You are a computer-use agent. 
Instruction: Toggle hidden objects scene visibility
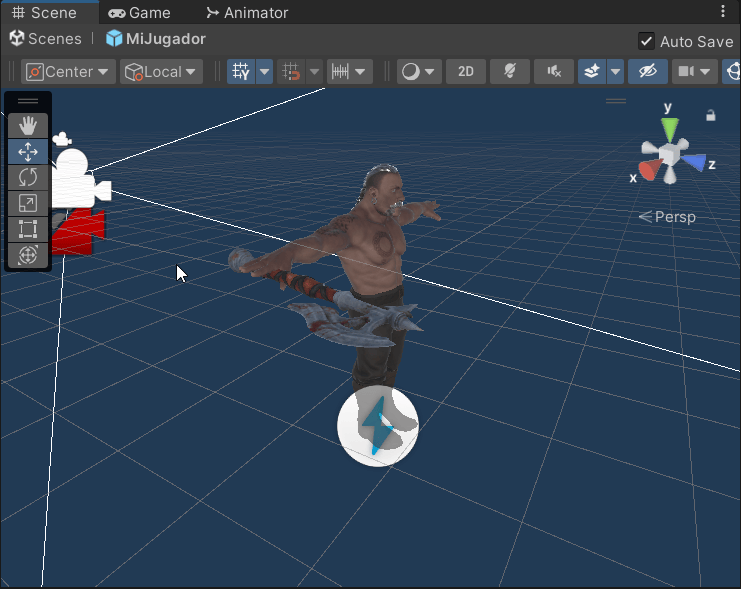(647, 72)
